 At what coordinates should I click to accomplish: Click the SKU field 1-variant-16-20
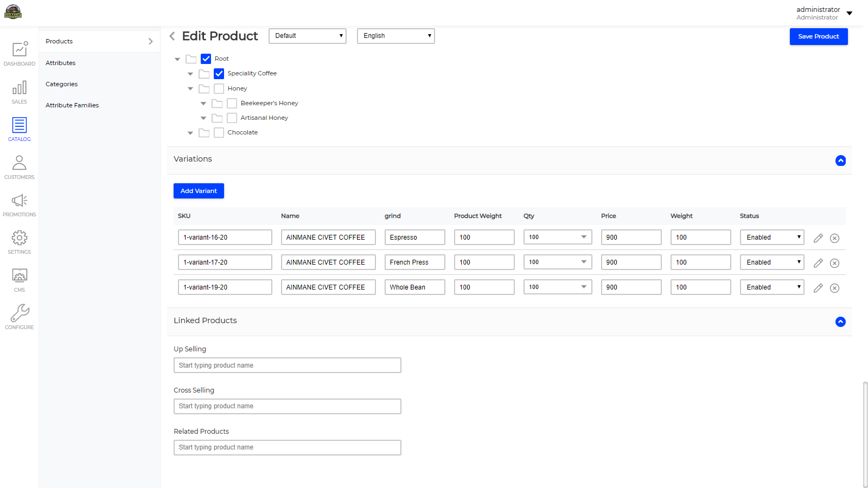[x=225, y=237]
